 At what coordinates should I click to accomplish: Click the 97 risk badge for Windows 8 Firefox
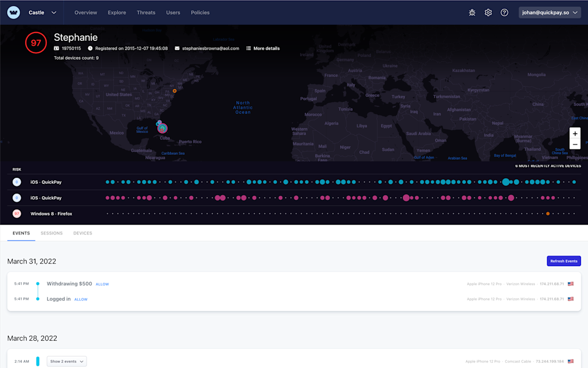click(16, 214)
